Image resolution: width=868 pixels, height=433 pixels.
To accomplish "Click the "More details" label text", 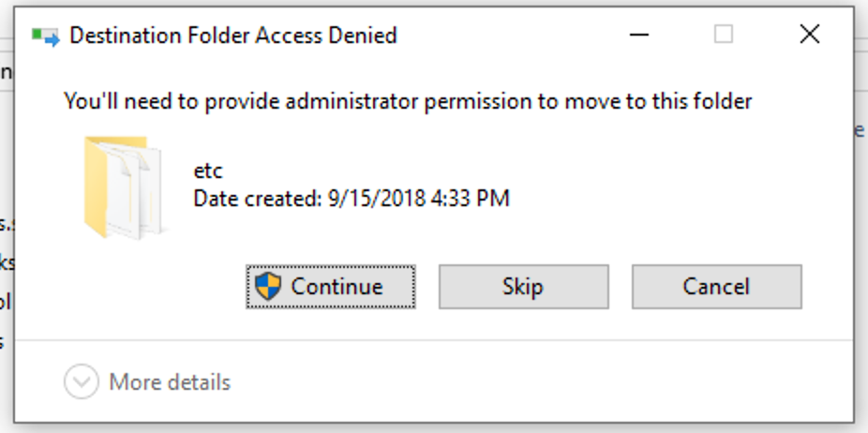I will [170, 382].
